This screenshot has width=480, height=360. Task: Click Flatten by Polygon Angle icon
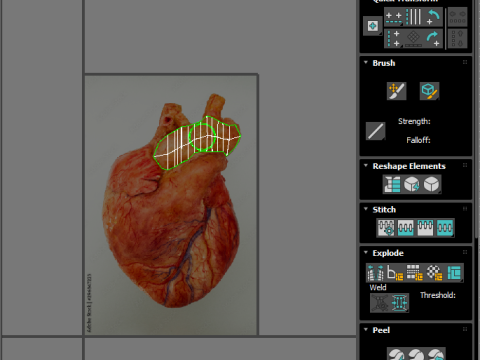[395, 273]
